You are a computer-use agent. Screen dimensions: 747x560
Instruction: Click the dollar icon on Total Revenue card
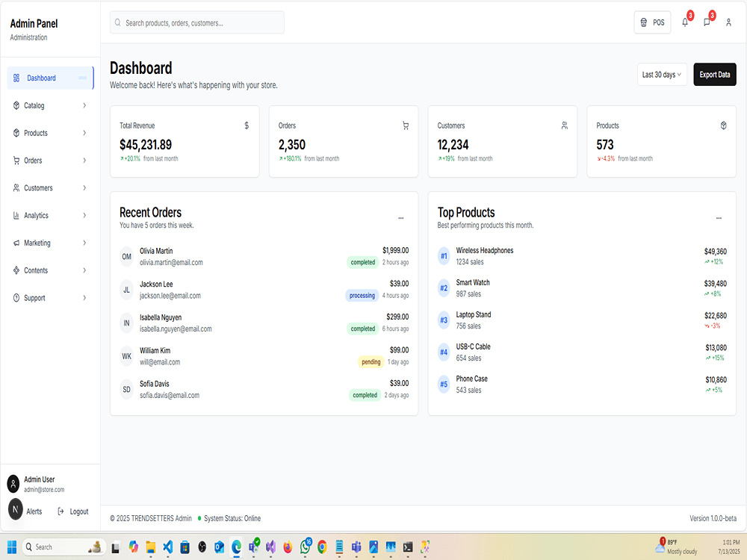247,125
